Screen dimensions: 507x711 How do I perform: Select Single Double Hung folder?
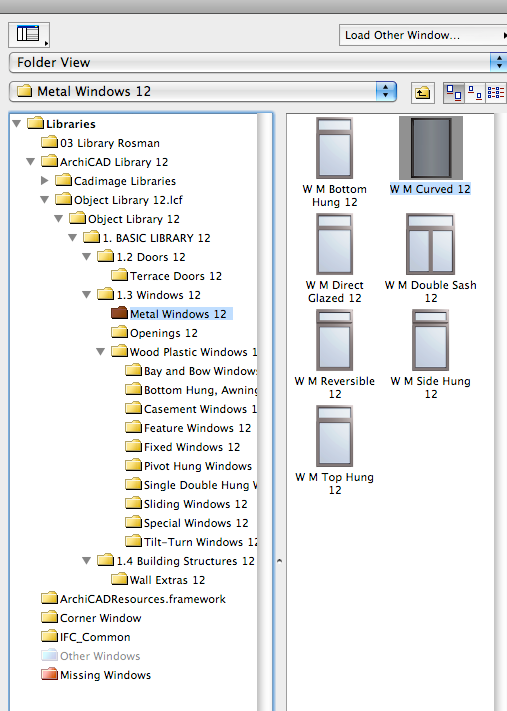pos(191,485)
